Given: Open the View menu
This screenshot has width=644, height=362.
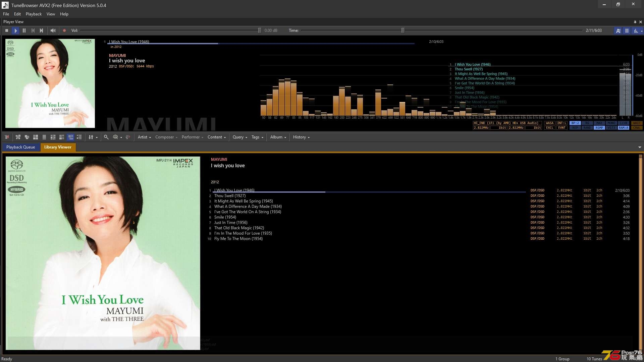Looking at the screenshot, I should pyautogui.click(x=51, y=14).
